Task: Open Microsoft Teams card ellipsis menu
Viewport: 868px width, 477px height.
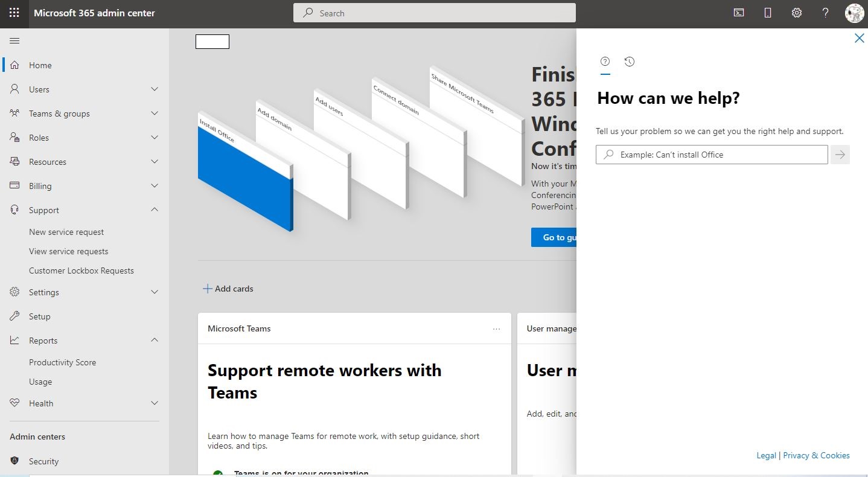Action: 497,329
